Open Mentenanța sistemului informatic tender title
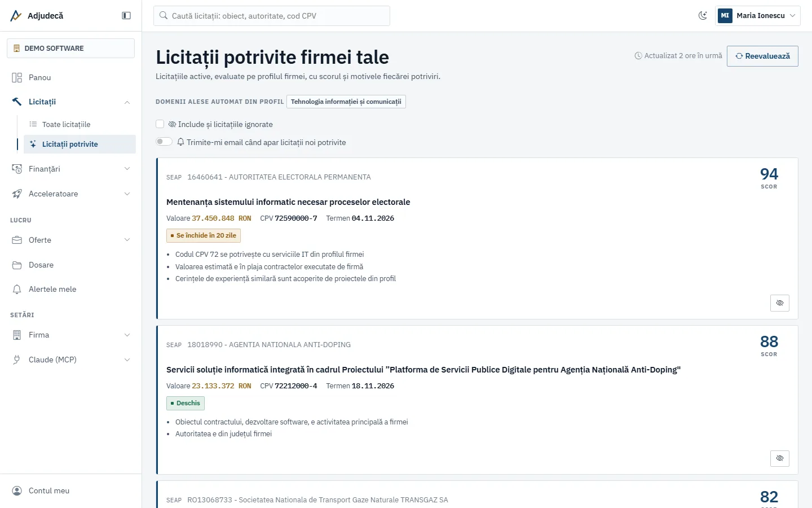 click(288, 202)
